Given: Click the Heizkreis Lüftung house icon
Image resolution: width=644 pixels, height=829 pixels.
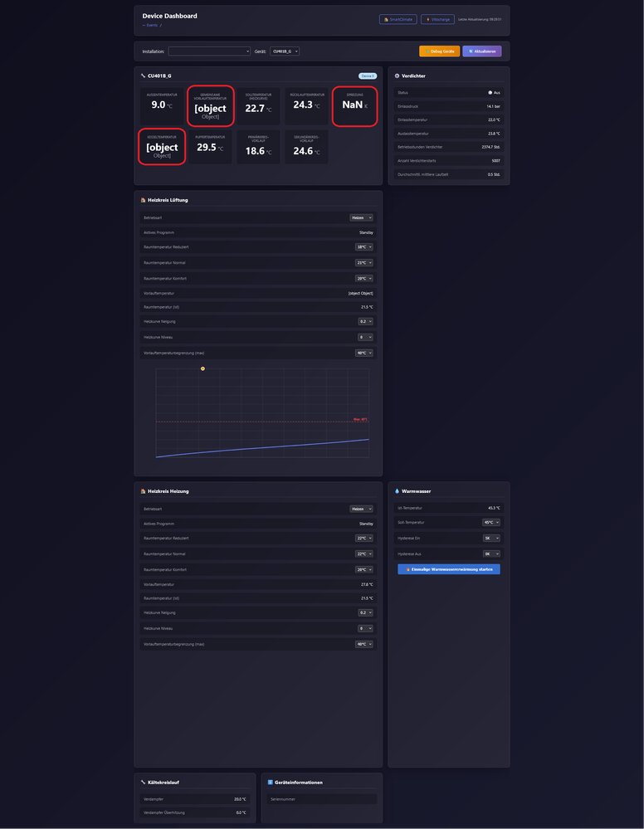Looking at the screenshot, I should pyautogui.click(x=143, y=200).
